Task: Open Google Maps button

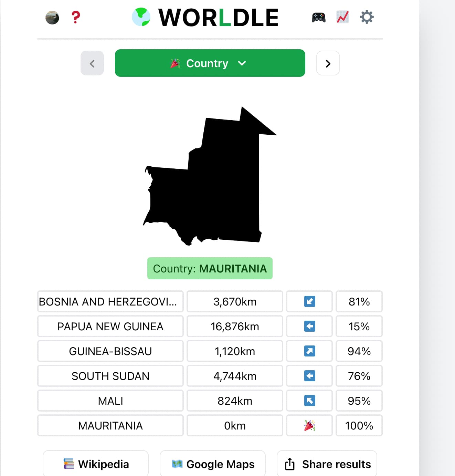Action: 213,464
